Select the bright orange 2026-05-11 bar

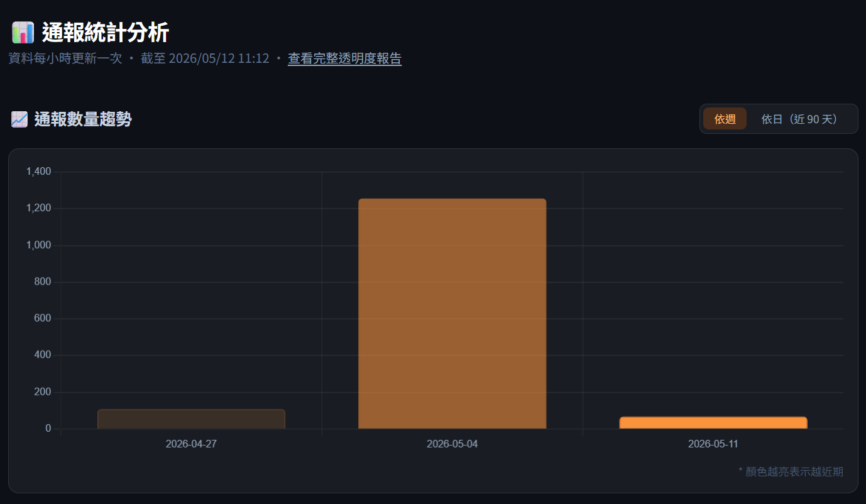coord(713,423)
